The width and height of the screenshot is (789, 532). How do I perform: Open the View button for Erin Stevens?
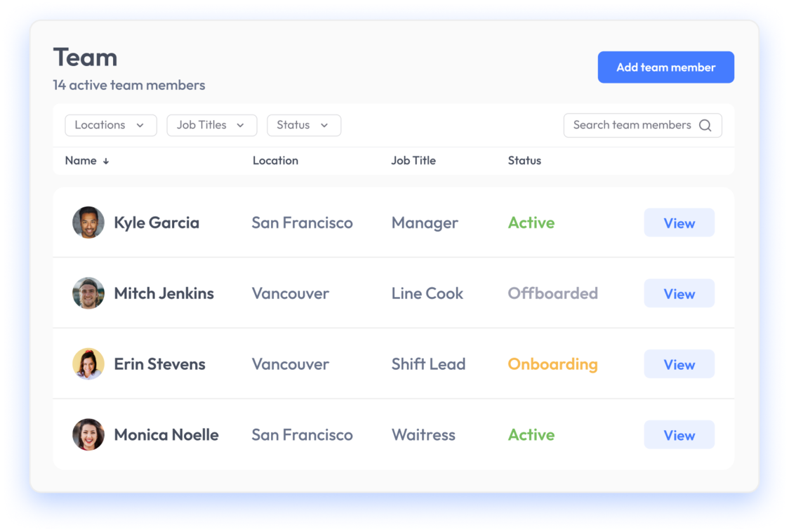coord(679,364)
